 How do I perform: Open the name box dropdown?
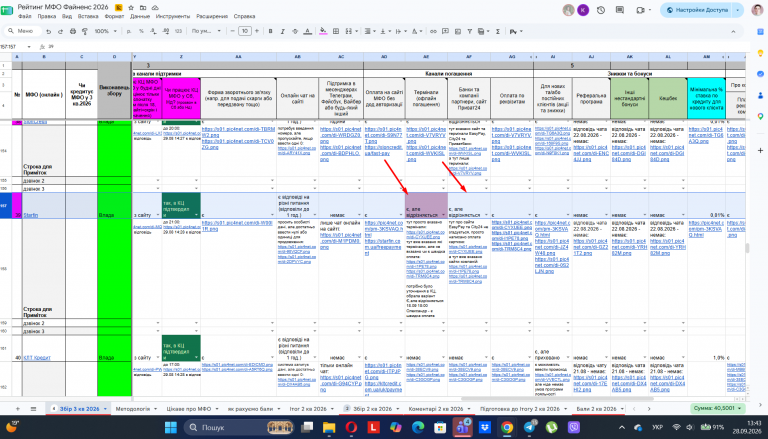[29, 47]
